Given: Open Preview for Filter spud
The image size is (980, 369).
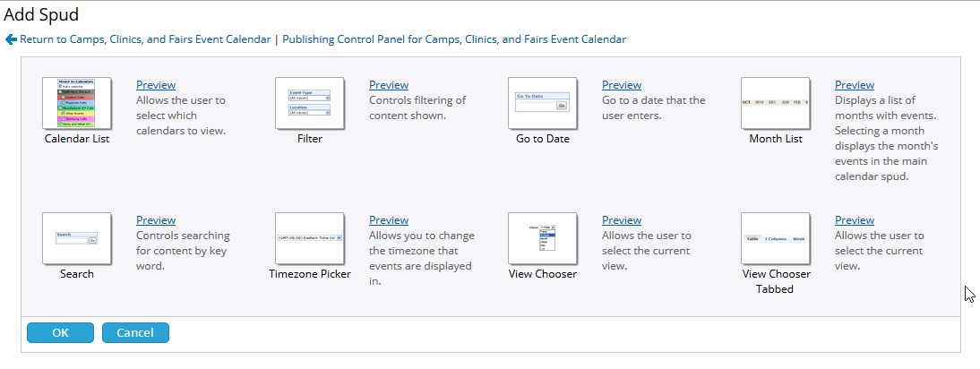Looking at the screenshot, I should (x=389, y=85).
